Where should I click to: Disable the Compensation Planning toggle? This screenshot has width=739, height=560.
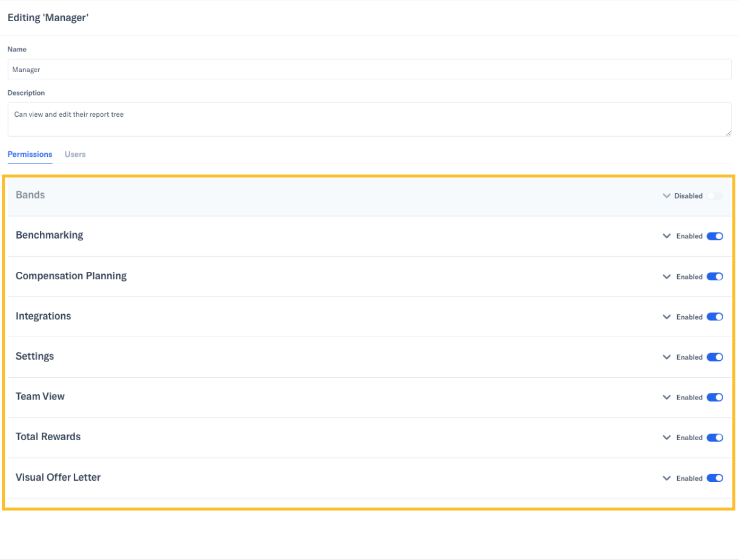[715, 277]
